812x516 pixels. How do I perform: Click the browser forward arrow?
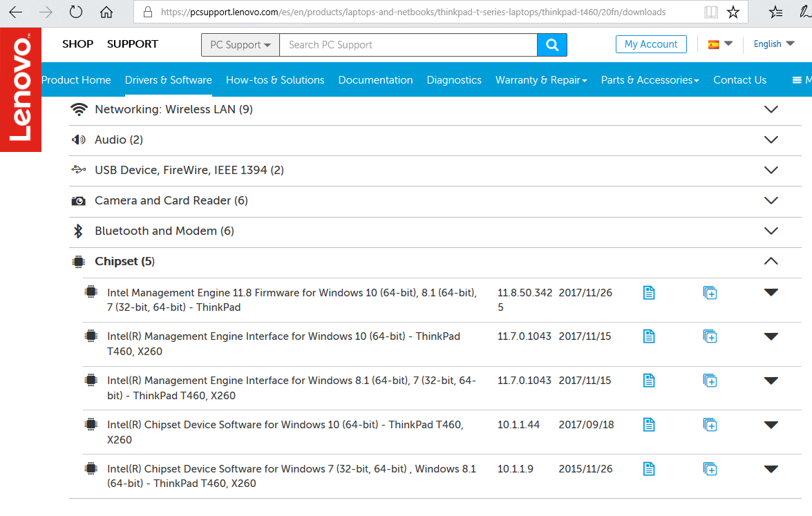[46, 12]
